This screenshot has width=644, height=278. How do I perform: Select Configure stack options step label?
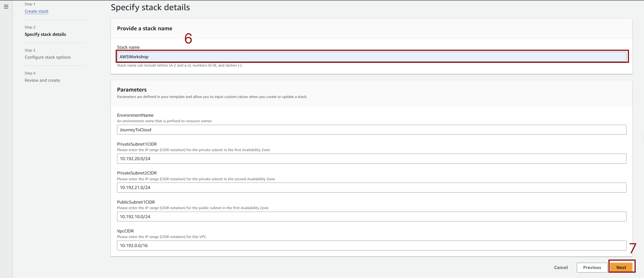pyautogui.click(x=48, y=57)
